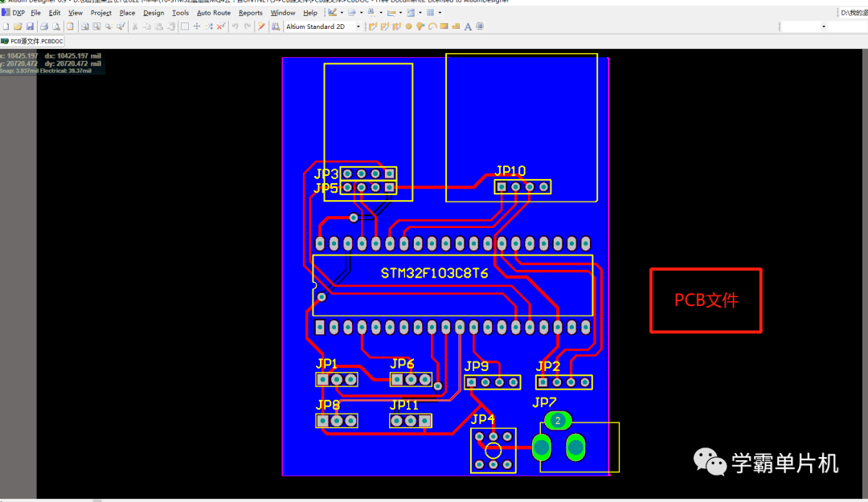Screen dimensions: 868x502
Task: Click the JP1 designator text
Action: (x=326, y=364)
